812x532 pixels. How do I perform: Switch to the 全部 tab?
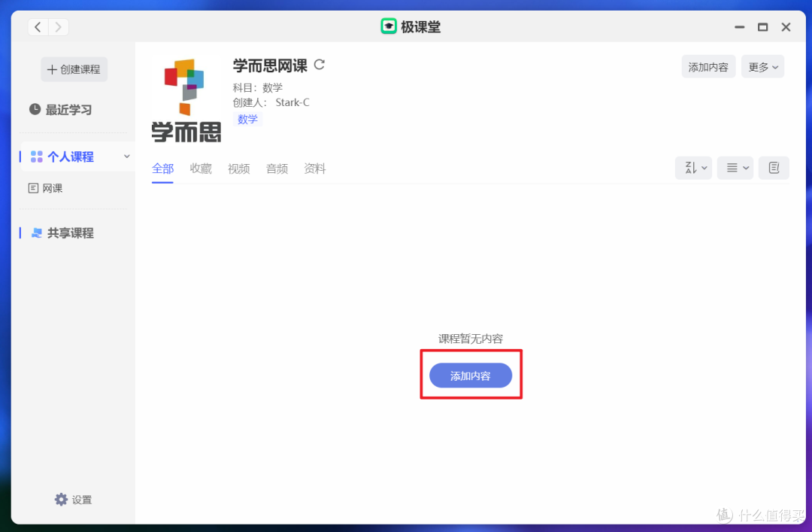pos(162,169)
